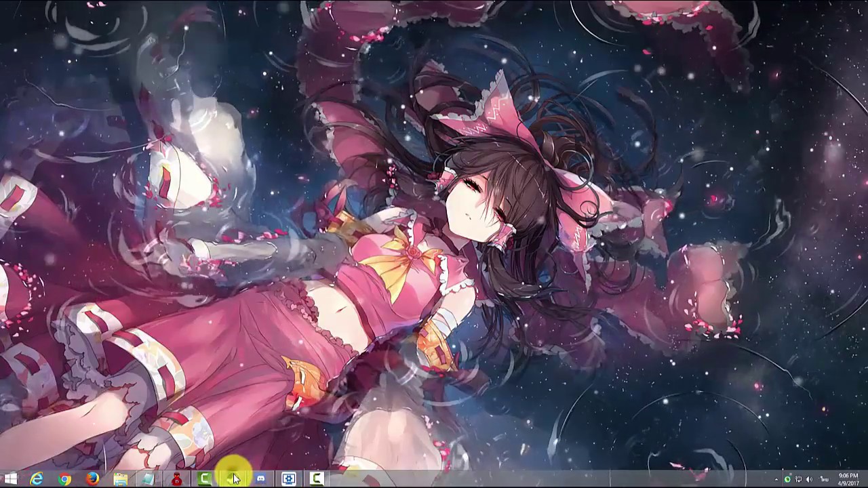Viewport: 868px width, 488px height.
Task: Open the clock showing 9:06 PM
Action: point(848,479)
